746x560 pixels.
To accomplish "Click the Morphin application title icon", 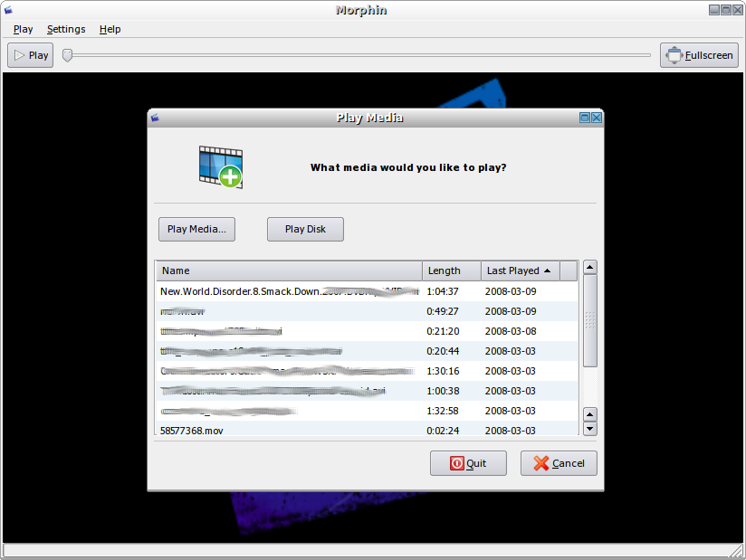I will point(8,10).
